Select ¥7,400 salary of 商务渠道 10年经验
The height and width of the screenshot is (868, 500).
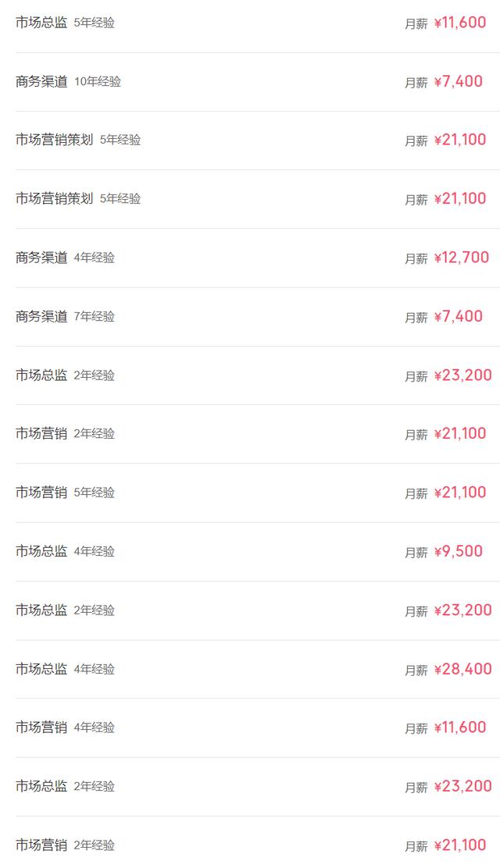(x=458, y=82)
